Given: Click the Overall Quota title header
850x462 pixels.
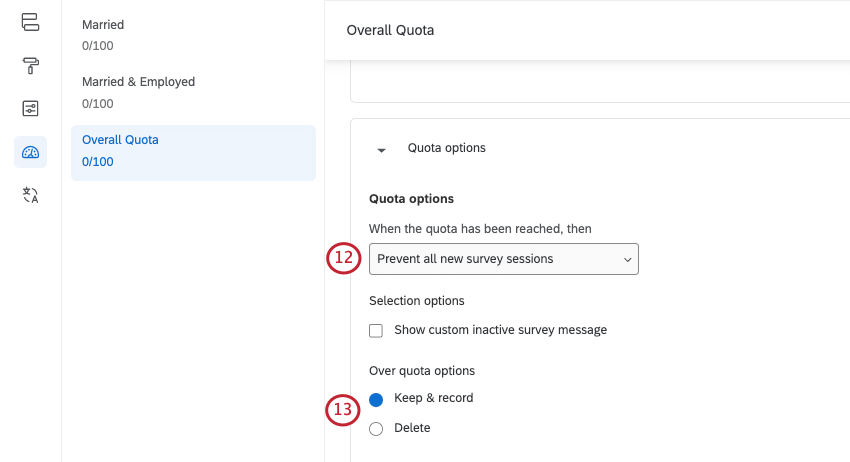Looking at the screenshot, I should (390, 30).
